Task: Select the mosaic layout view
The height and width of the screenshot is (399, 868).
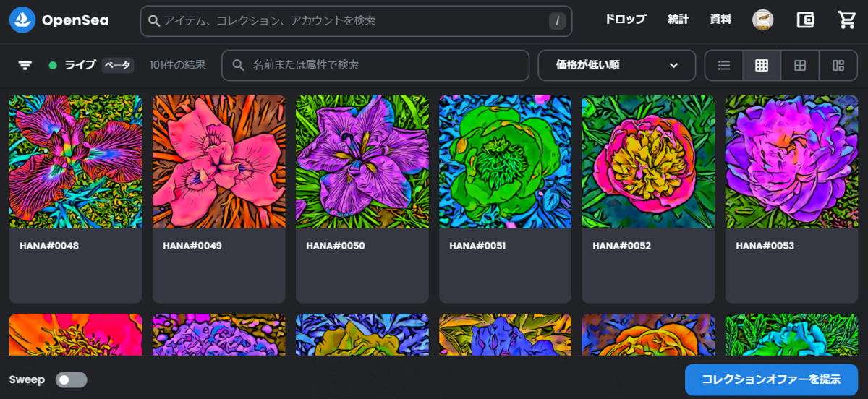Action: tap(838, 65)
